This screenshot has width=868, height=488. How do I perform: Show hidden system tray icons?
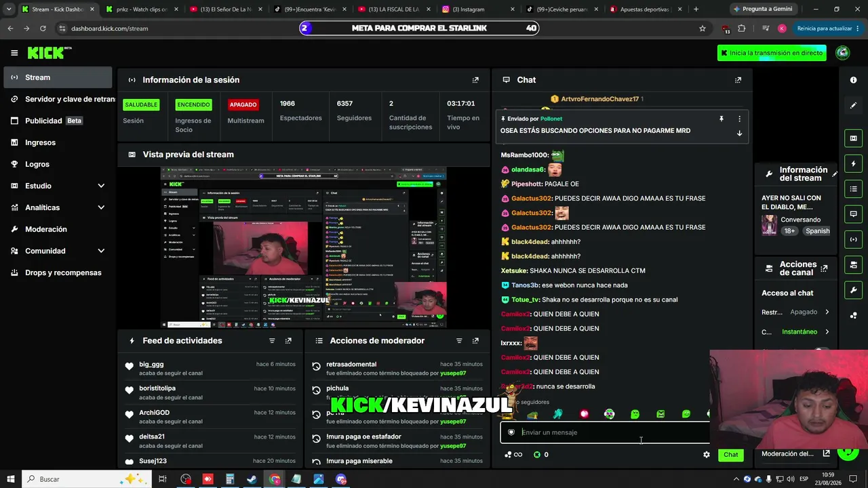(736, 479)
